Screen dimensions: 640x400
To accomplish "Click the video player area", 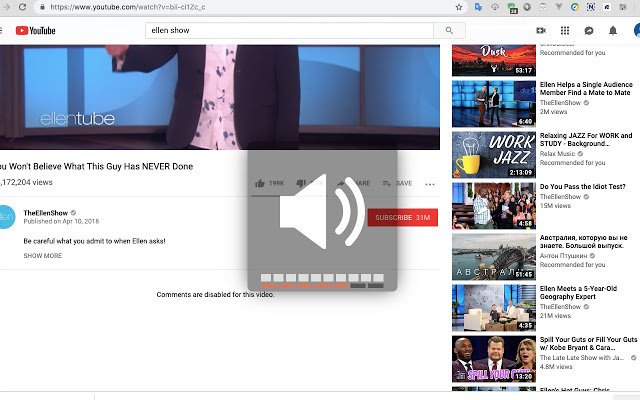I will pyautogui.click(x=220, y=97).
